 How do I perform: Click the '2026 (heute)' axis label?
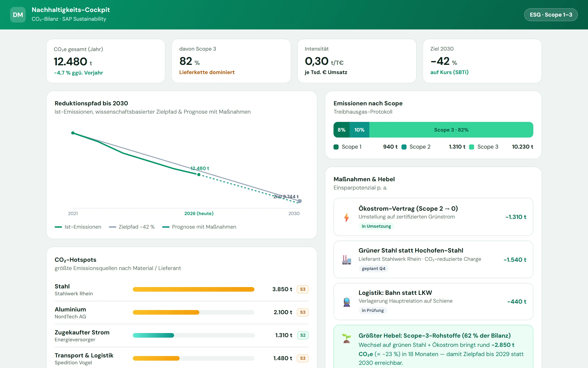click(x=199, y=213)
